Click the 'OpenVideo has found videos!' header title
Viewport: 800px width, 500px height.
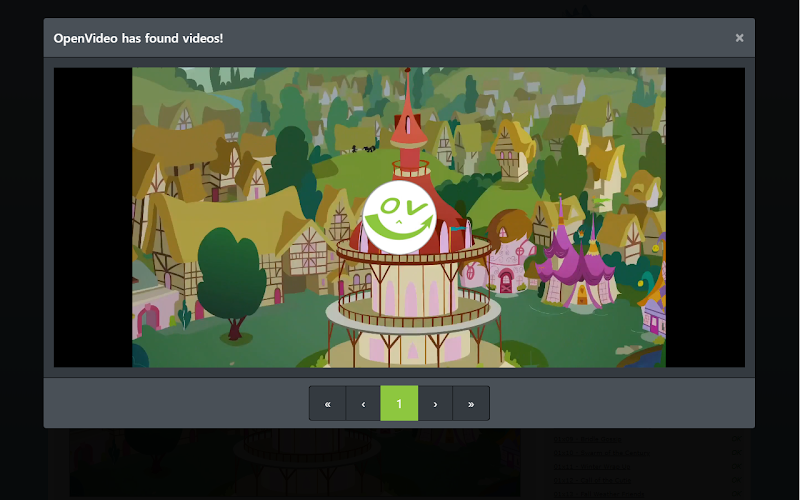click(x=138, y=38)
